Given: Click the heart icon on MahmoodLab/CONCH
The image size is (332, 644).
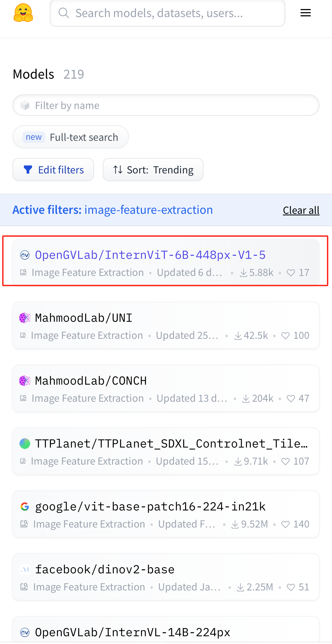Looking at the screenshot, I should coord(291,398).
